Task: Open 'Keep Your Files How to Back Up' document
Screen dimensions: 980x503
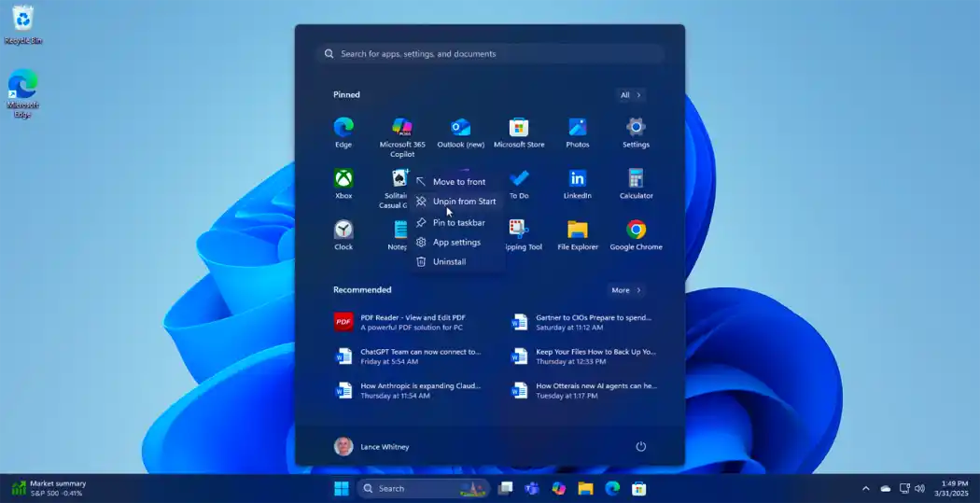Action: click(585, 356)
